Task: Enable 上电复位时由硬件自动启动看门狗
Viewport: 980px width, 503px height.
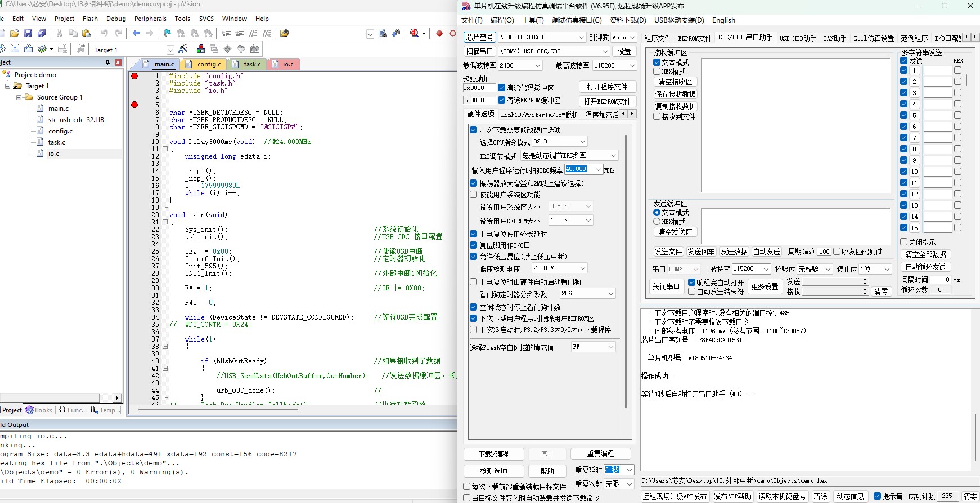Action: (474, 282)
